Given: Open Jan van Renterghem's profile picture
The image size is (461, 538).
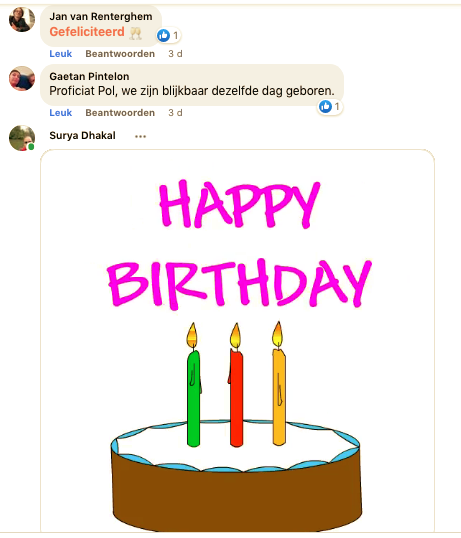Looking at the screenshot, I should 22,19.
